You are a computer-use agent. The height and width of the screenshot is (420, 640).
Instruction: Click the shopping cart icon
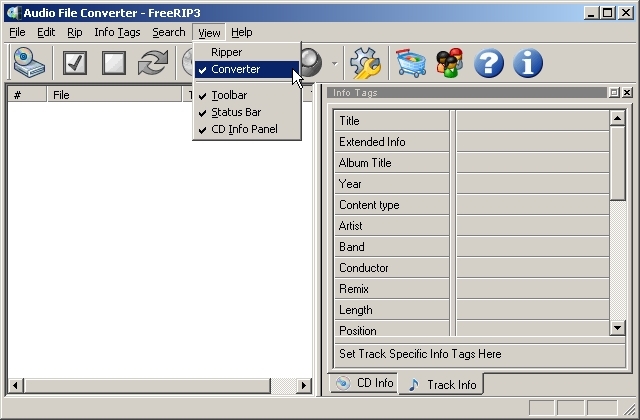[411, 62]
